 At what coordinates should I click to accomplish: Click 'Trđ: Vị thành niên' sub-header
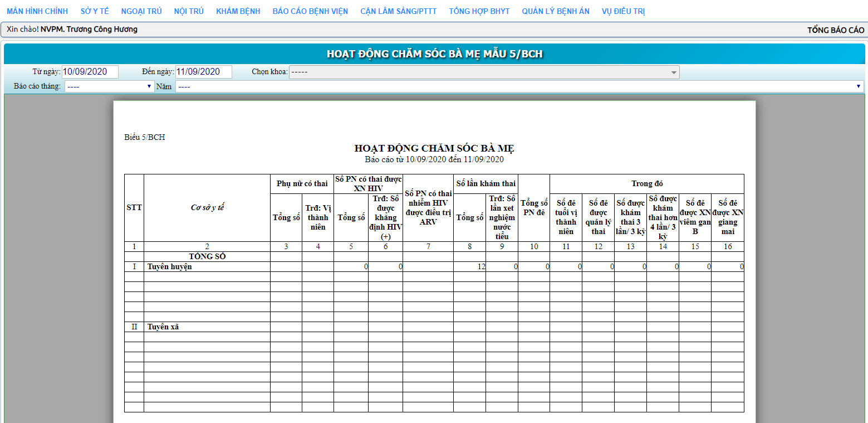coord(318,217)
